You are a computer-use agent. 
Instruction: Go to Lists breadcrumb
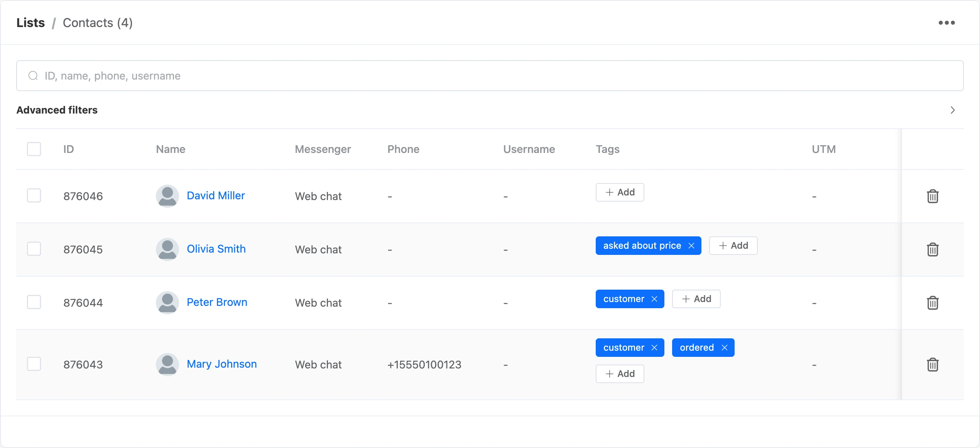click(x=30, y=23)
